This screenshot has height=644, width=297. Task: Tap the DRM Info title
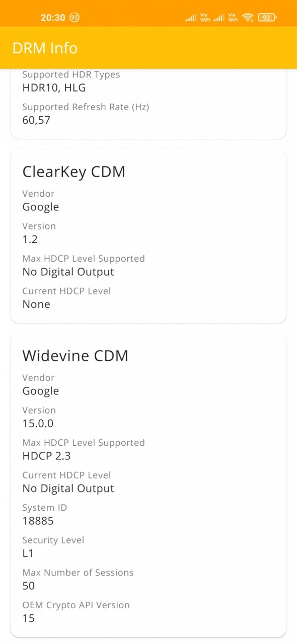[45, 48]
